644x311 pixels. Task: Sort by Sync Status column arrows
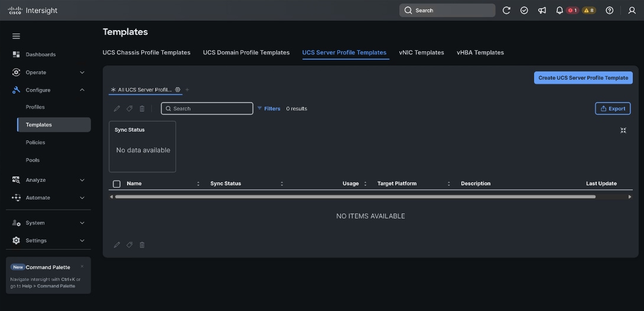[282, 184]
